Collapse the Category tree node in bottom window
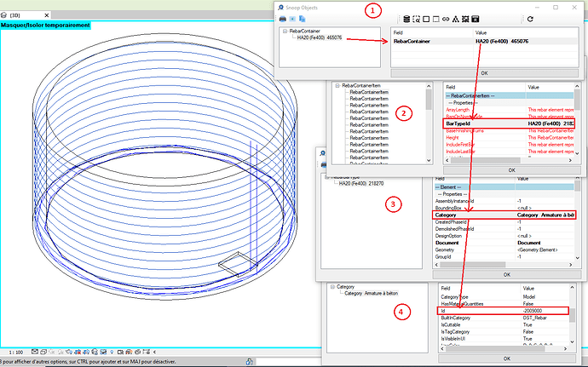The image size is (588, 367). tap(332, 287)
